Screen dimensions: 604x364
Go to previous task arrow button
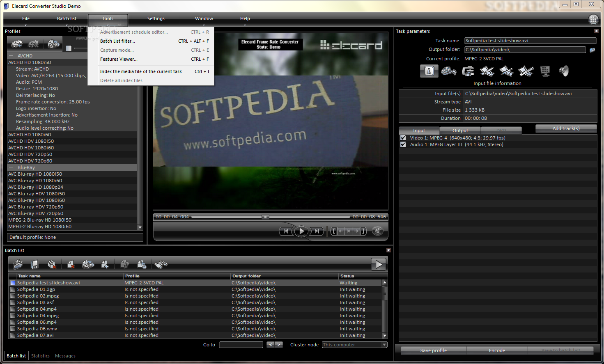point(270,345)
